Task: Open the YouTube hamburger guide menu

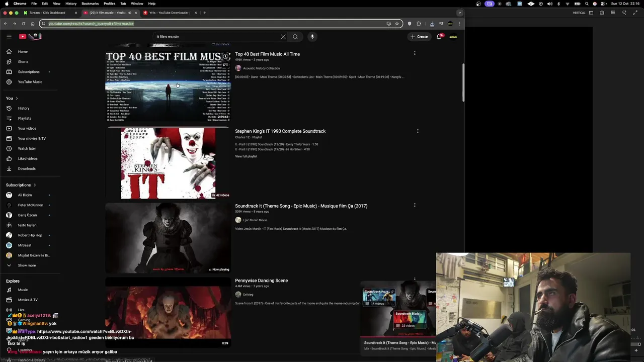Action: 9,36
